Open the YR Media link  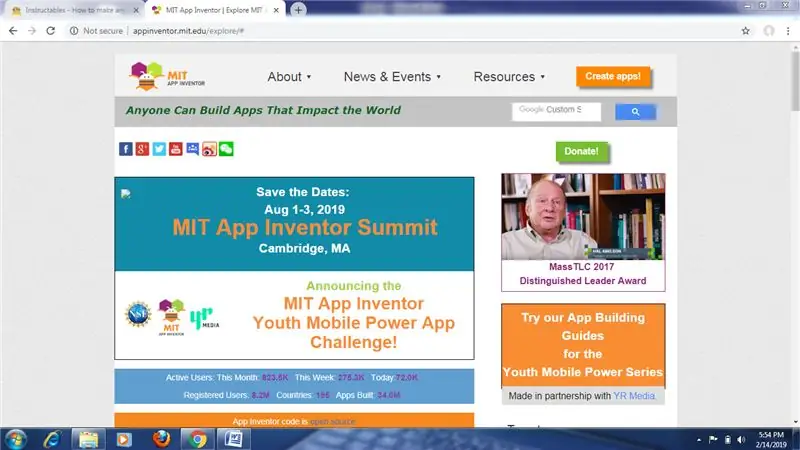(x=634, y=396)
